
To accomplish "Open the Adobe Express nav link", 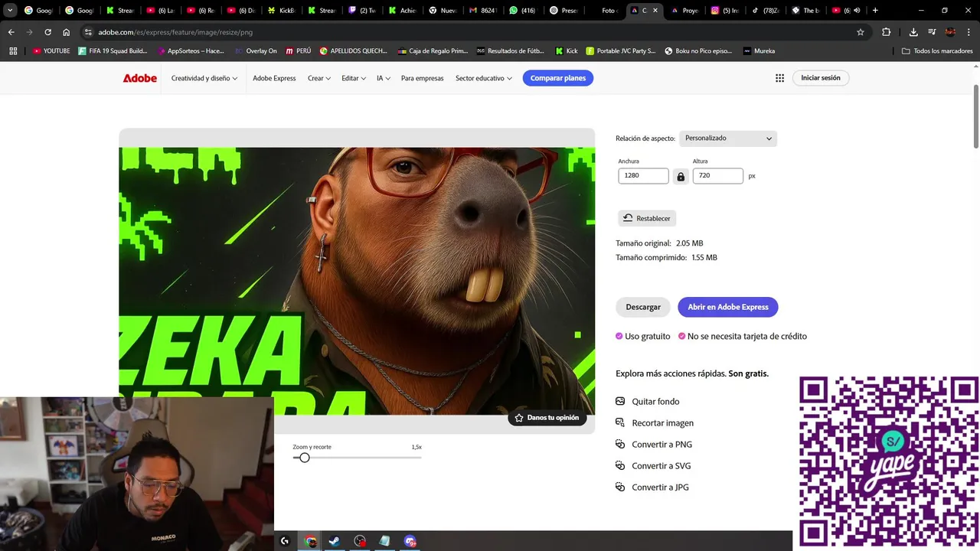I will (x=274, y=78).
